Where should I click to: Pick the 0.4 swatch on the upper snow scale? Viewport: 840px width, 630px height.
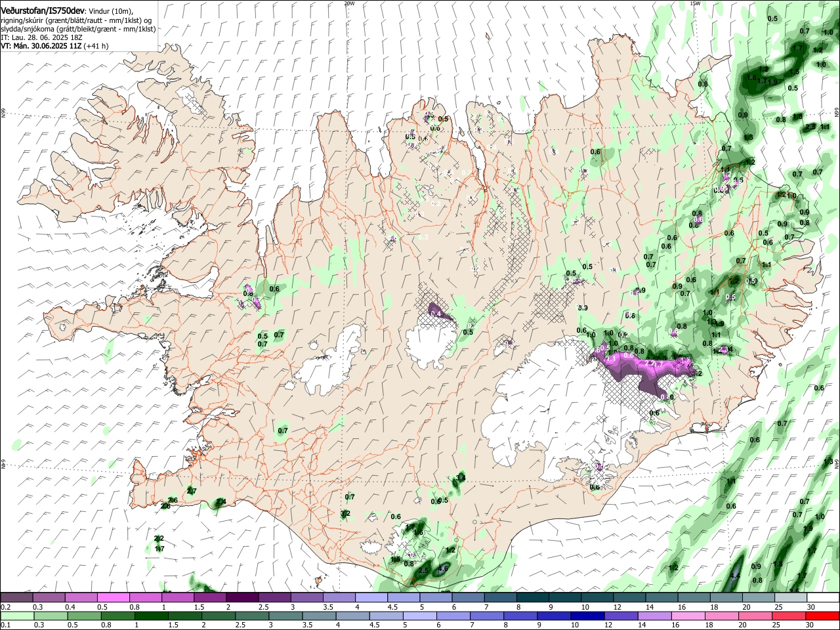coord(81,597)
